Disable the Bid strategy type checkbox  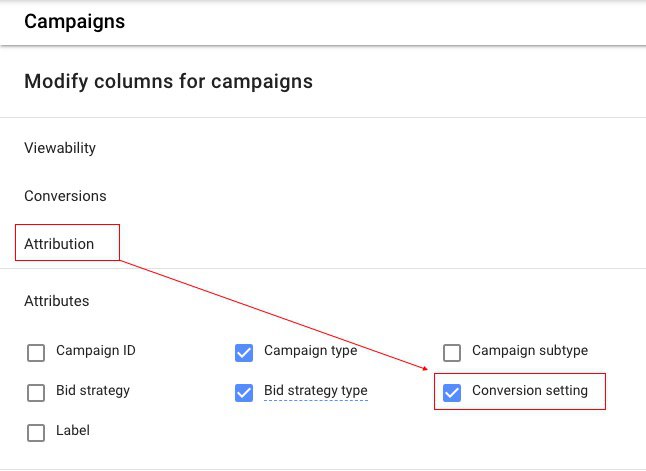pyautogui.click(x=244, y=392)
